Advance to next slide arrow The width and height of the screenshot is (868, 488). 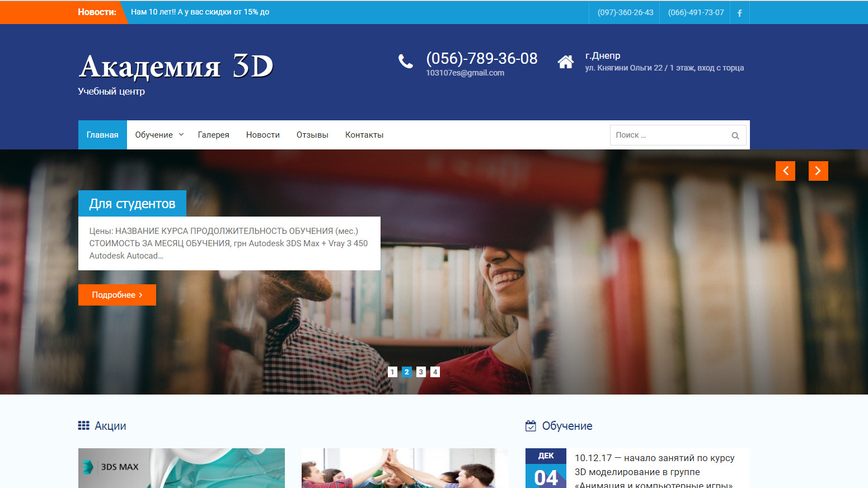click(x=818, y=171)
